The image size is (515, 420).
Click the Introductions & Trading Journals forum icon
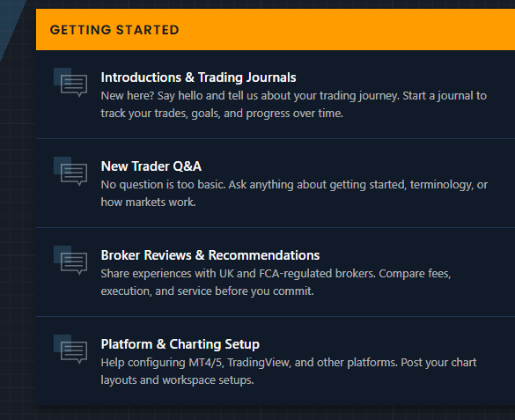pyautogui.click(x=70, y=83)
